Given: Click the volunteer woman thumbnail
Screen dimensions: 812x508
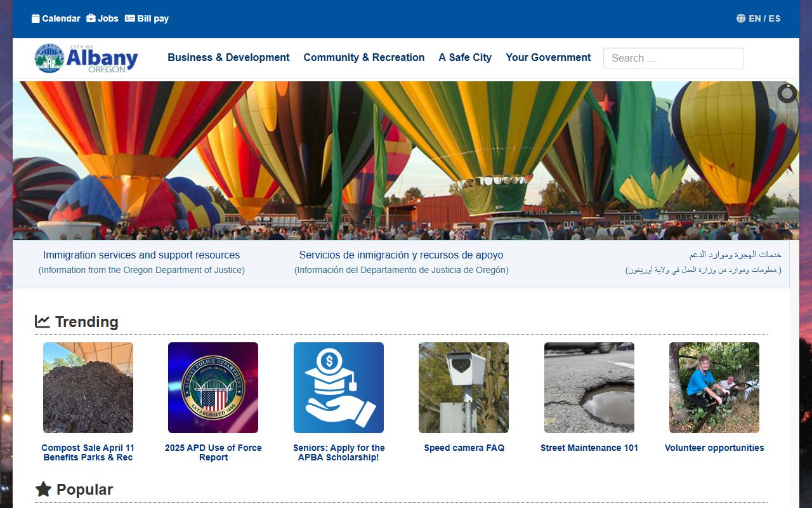Looking at the screenshot, I should [x=714, y=388].
